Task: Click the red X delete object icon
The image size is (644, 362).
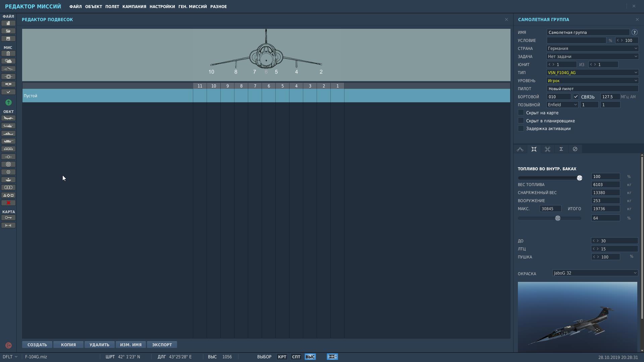Action: pos(8,203)
